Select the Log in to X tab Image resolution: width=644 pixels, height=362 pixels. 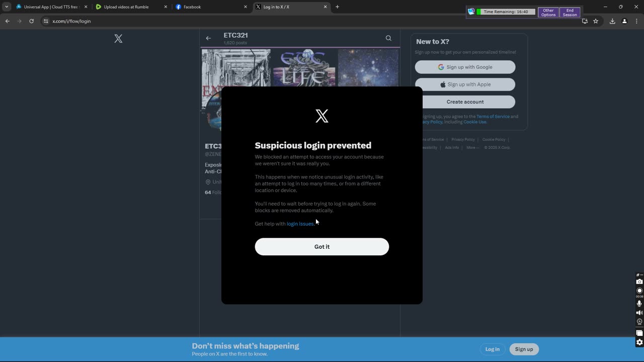point(291,7)
